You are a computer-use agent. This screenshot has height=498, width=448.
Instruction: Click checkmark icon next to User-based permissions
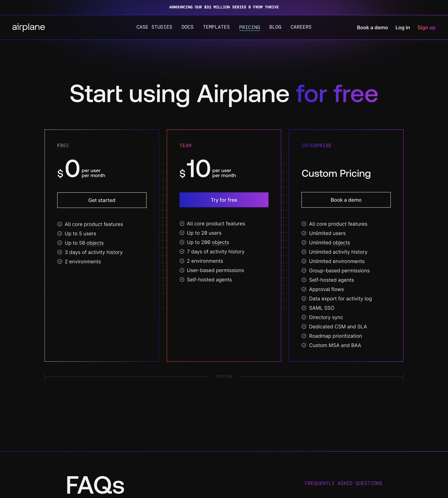(x=182, y=270)
